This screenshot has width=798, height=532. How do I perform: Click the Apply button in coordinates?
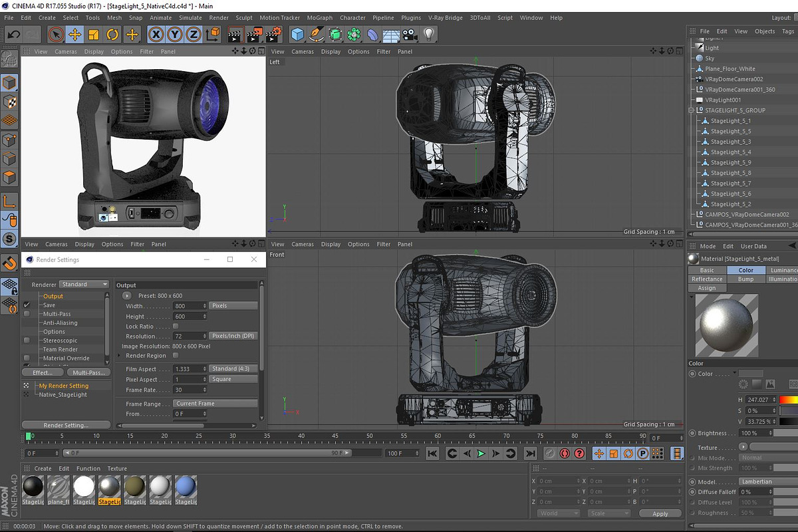(x=660, y=514)
